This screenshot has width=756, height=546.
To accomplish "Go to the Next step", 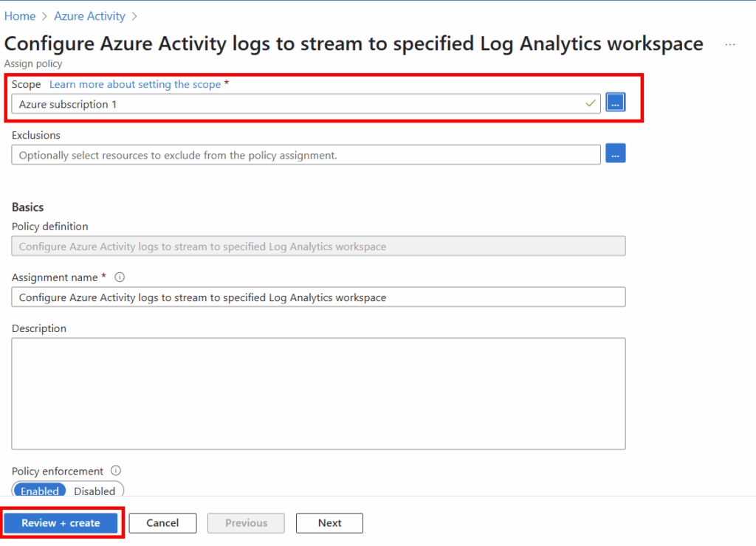I will (x=330, y=523).
